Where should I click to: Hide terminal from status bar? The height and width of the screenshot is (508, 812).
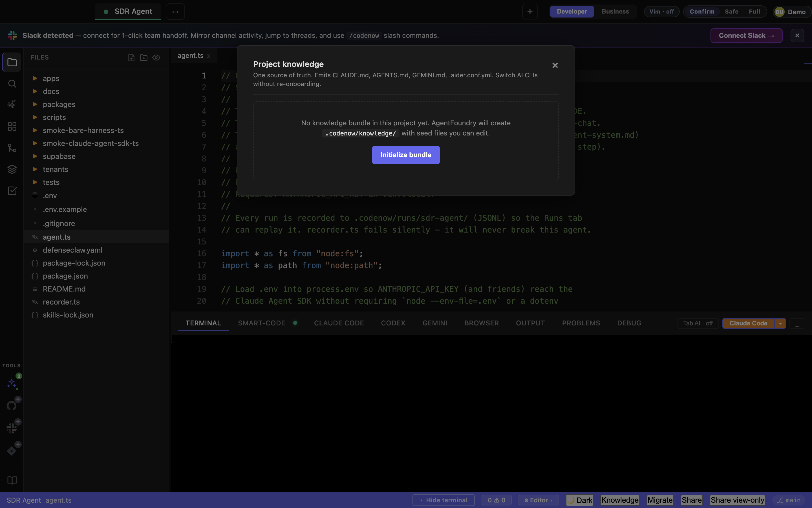443,500
